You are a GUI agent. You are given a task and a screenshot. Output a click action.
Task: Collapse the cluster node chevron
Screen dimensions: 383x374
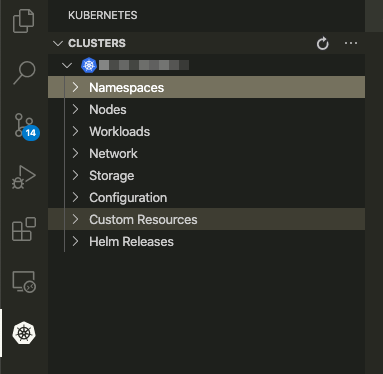coord(67,65)
